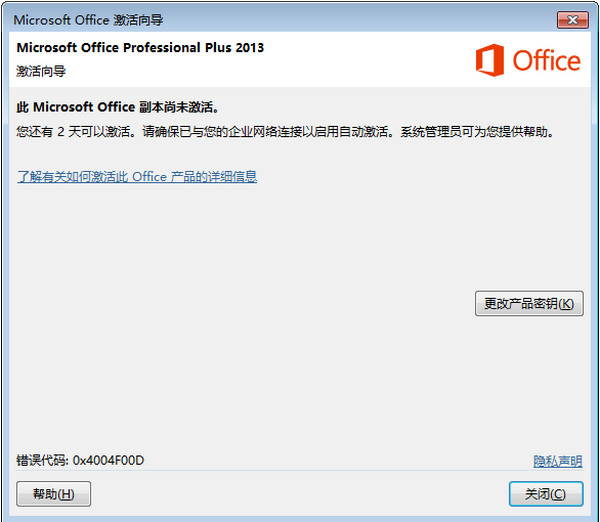This screenshot has height=522, width=600.
Task: Close the dialog with the title bar X
Action: coord(572,20)
